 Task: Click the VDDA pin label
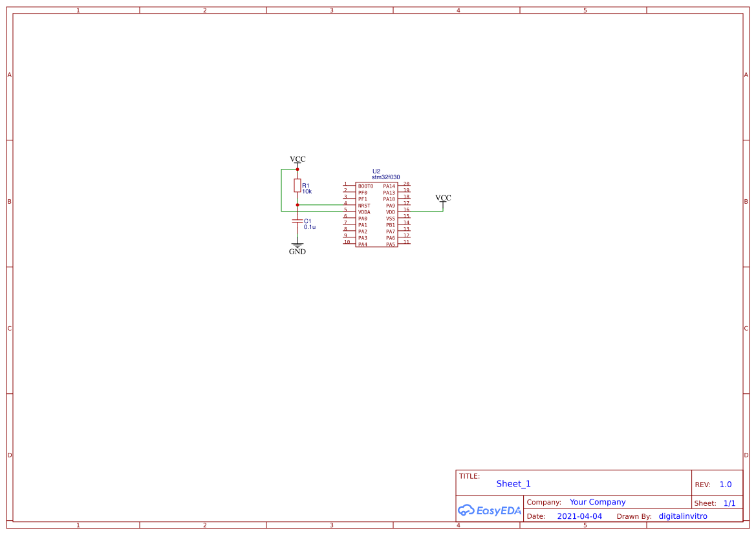pyautogui.click(x=364, y=212)
